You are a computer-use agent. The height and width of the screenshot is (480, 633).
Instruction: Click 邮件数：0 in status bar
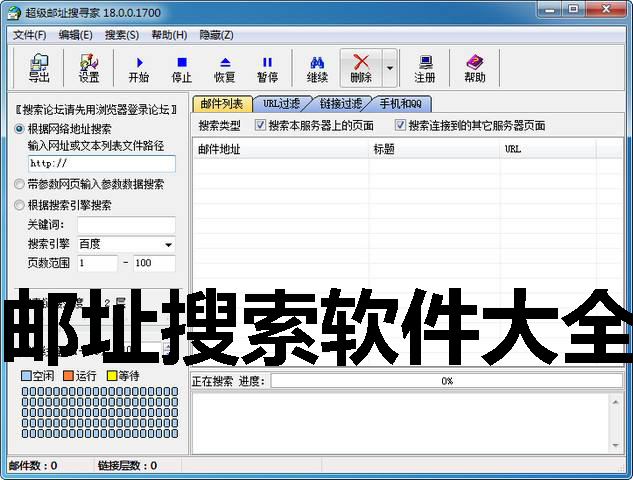[33, 466]
